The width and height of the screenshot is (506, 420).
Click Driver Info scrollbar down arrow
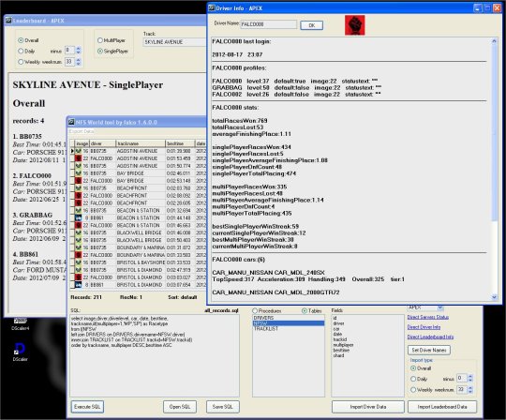494,297
